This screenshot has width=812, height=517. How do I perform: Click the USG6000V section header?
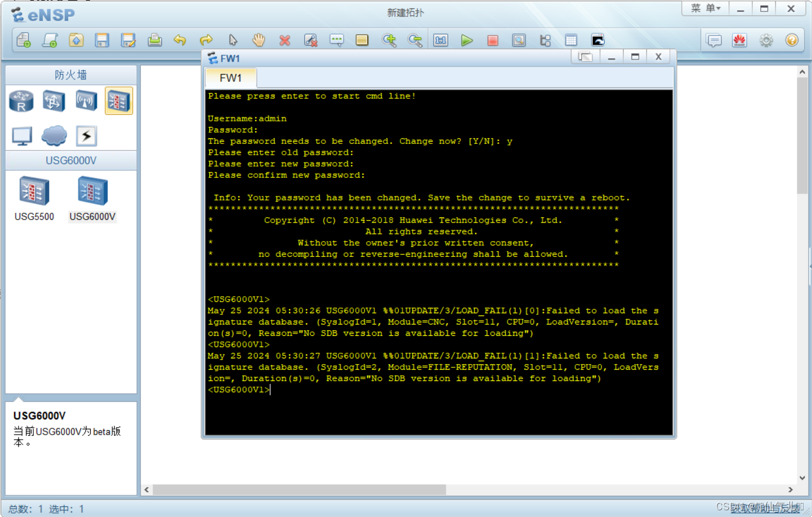(71, 160)
